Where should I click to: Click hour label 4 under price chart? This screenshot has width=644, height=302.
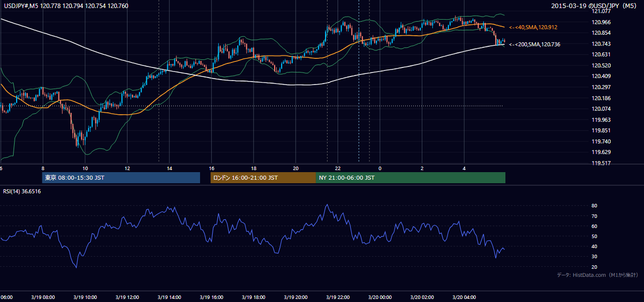pos(464,169)
